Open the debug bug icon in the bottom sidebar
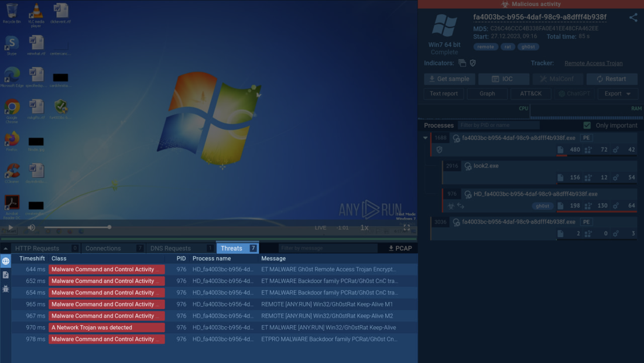 (6, 289)
